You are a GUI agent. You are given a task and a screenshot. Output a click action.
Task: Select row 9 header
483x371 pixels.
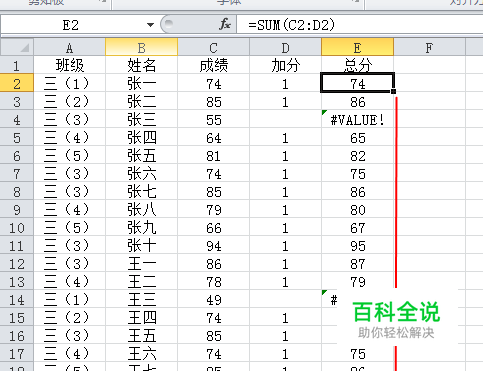pyautogui.click(x=17, y=209)
